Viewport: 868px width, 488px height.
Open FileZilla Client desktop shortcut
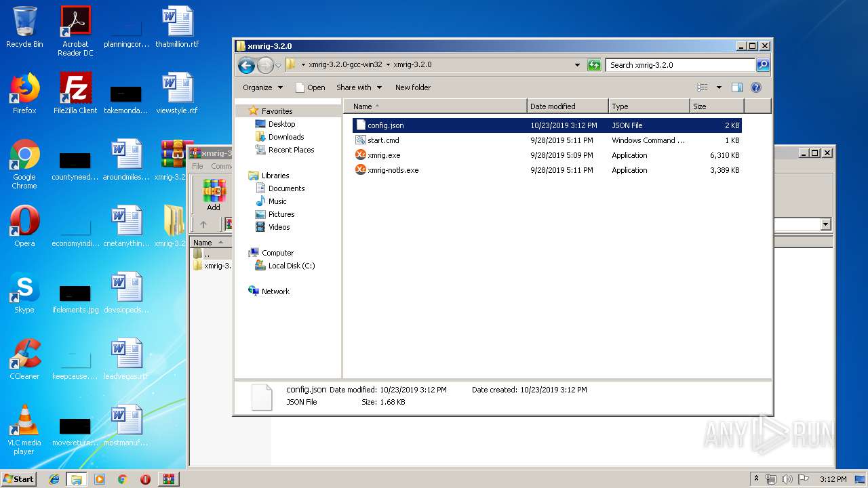coord(75,93)
